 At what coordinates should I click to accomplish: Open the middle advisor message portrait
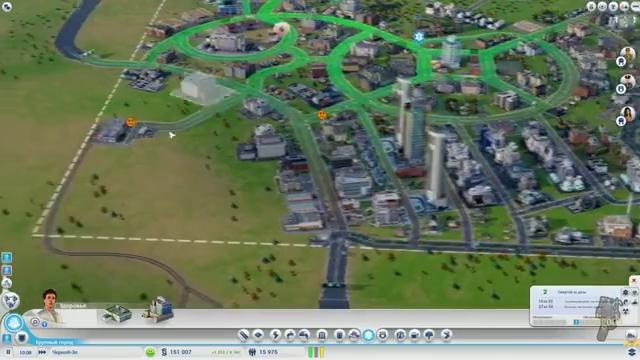pos(628,81)
